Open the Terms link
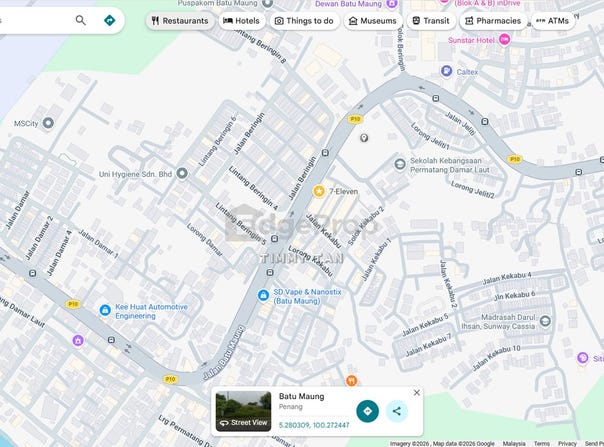The width and height of the screenshot is (604, 447). (542, 444)
